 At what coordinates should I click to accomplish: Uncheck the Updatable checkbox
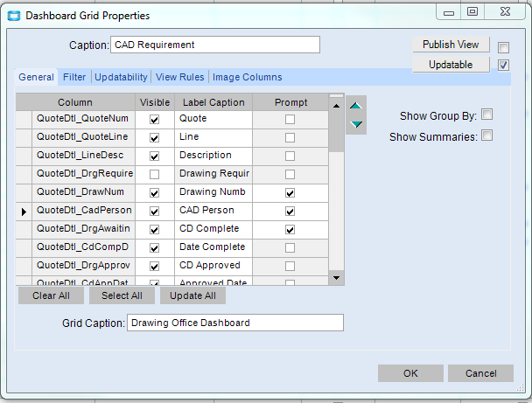point(503,65)
